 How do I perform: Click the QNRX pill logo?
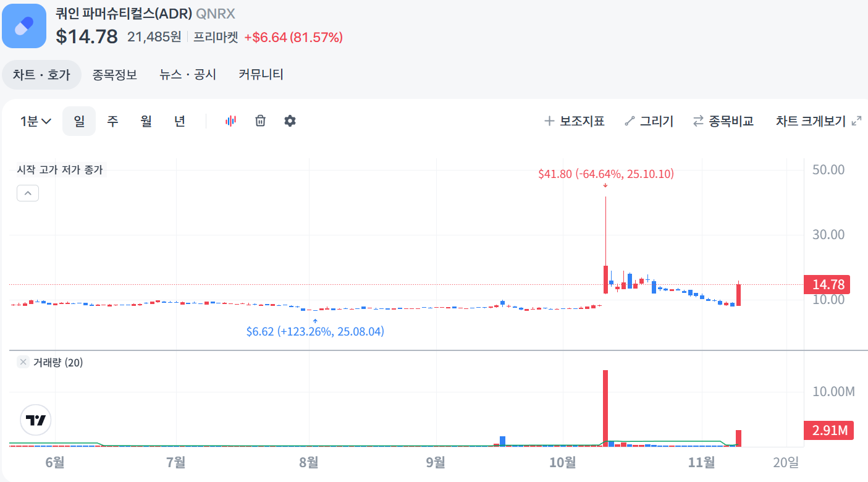click(24, 26)
